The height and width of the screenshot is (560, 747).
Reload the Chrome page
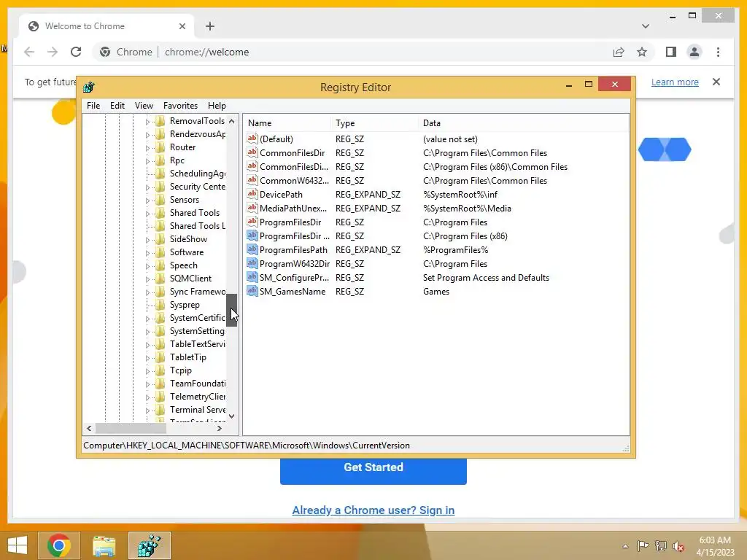point(76,52)
